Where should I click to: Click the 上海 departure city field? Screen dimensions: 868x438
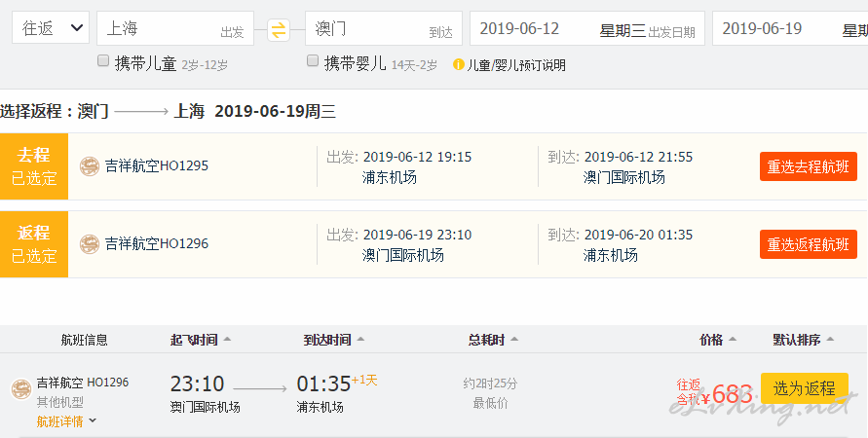click(175, 28)
